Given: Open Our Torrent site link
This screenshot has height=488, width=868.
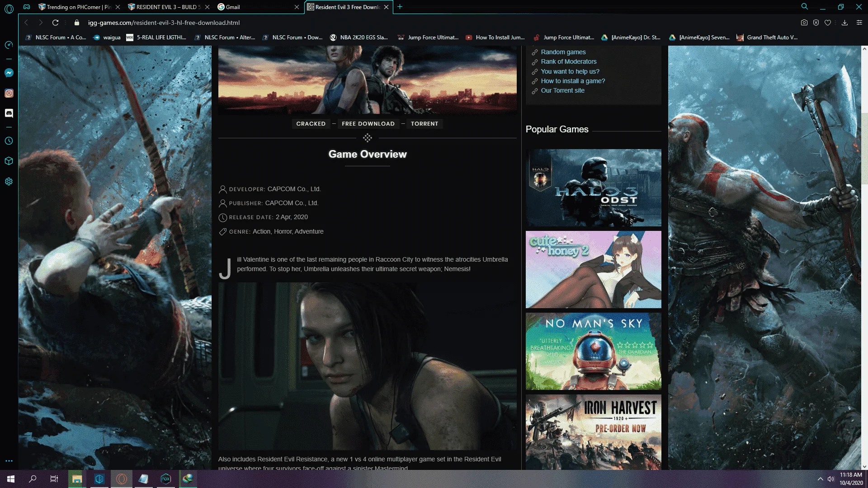Looking at the screenshot, I should pos(563,90).
